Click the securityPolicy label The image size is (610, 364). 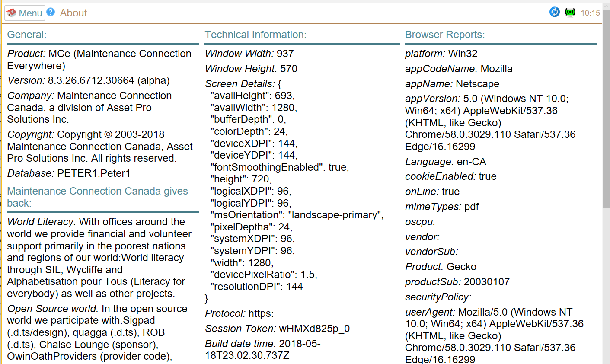[438, 297]
